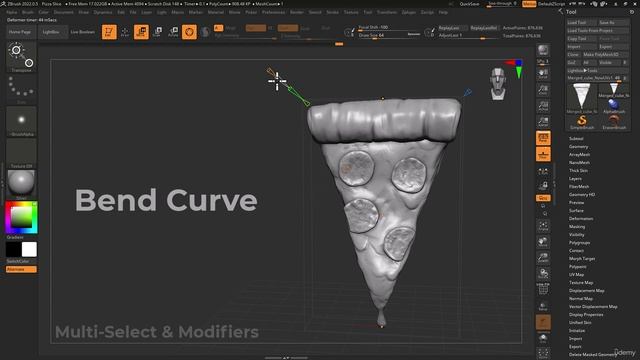
Task: Expand the ArrayMesh section
Action: tap(580, 155)
